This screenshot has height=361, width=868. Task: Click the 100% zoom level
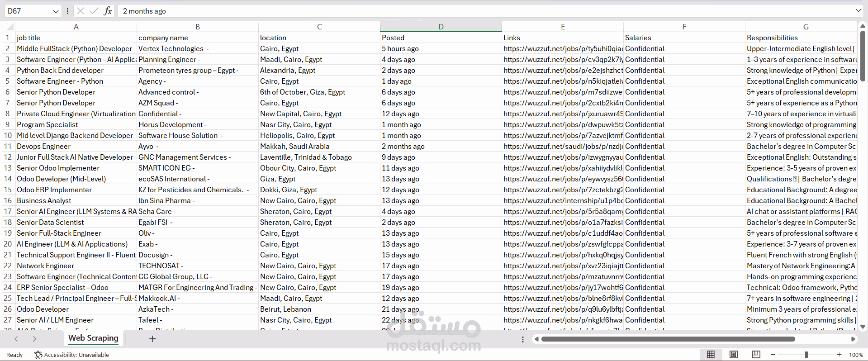point(856,355)
